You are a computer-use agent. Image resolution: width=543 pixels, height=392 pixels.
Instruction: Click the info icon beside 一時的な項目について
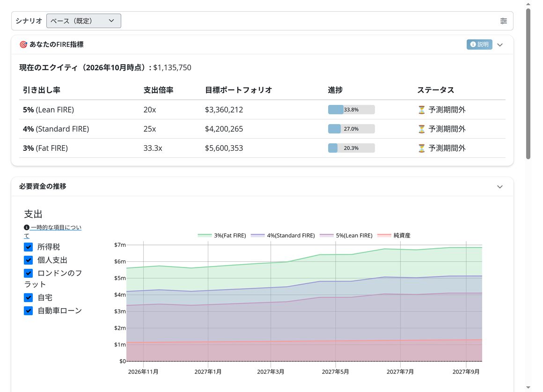(26, 227)
